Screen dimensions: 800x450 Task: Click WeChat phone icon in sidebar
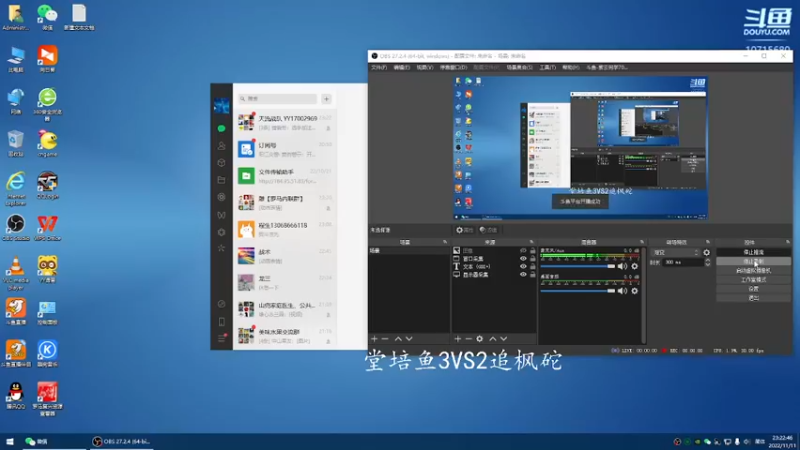pyautogui.click(x=221, y=321)
